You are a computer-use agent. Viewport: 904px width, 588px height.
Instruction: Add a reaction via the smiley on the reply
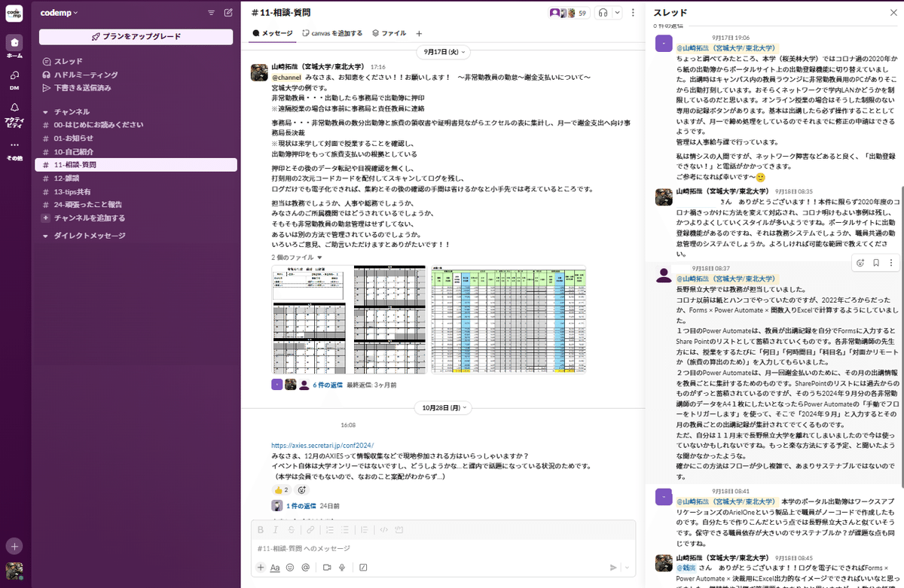pyautogui.click(x=861, y=263)
